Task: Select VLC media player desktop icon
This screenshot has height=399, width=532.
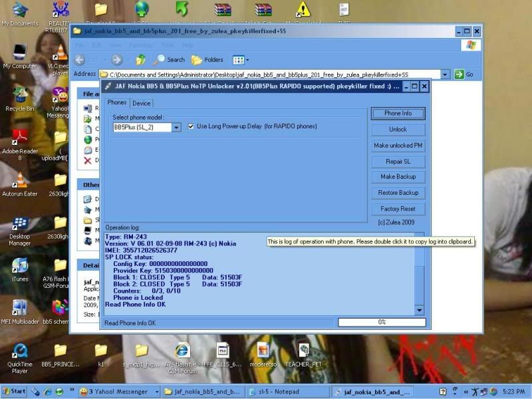Action: click(61, 60)
